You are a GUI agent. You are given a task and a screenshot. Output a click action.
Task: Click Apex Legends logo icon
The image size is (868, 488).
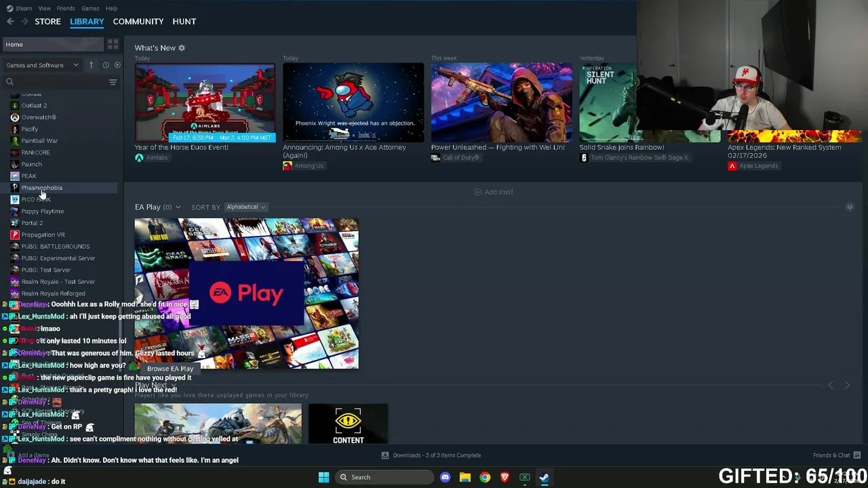[732, 166]
